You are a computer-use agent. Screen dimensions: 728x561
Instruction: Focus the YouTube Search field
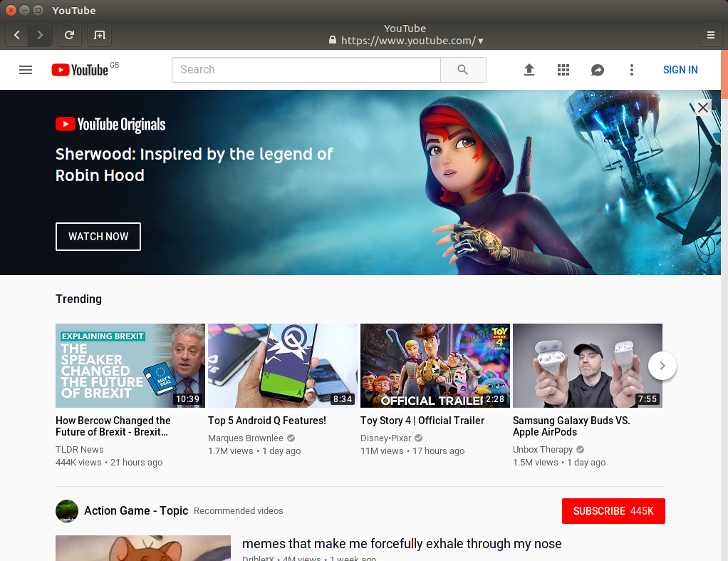tap(306, 70)
